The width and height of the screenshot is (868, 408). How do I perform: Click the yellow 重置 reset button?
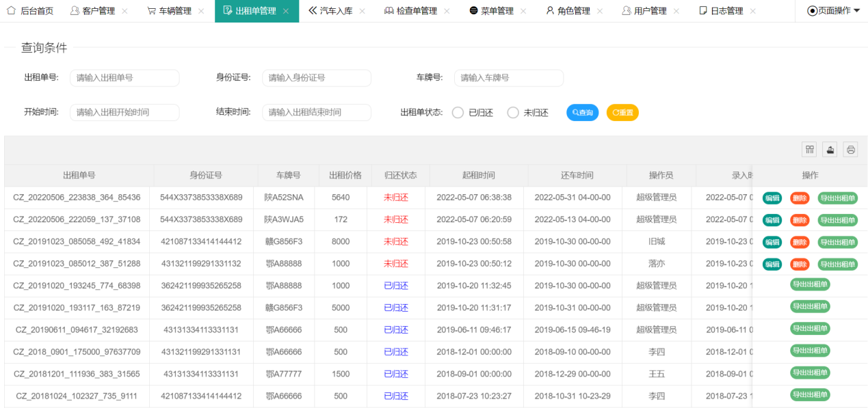[622, 113]
